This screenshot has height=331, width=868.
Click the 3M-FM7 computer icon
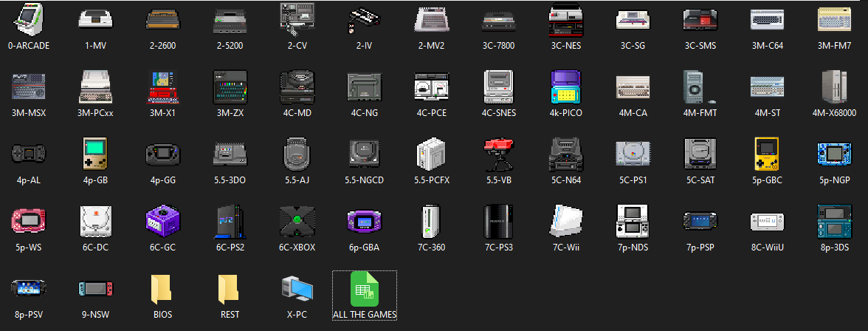[834, 19]
